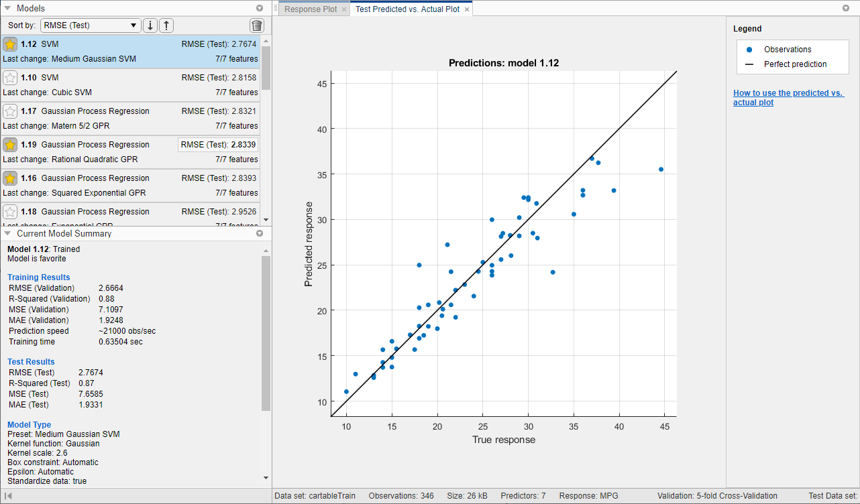Sort models in ascending order with up-arrow icon
This screenshot has width=860, height=504.
166,24
